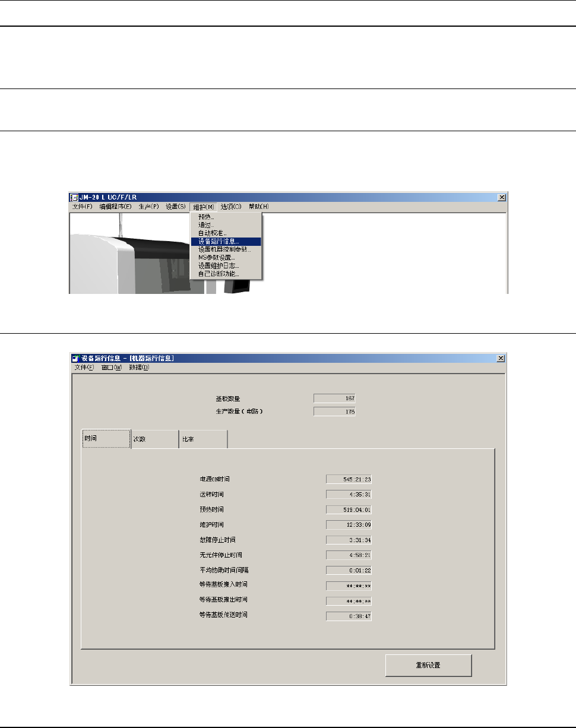
Task: Click the 等待基板搬入时间 label
Action: tap(223, 585)
